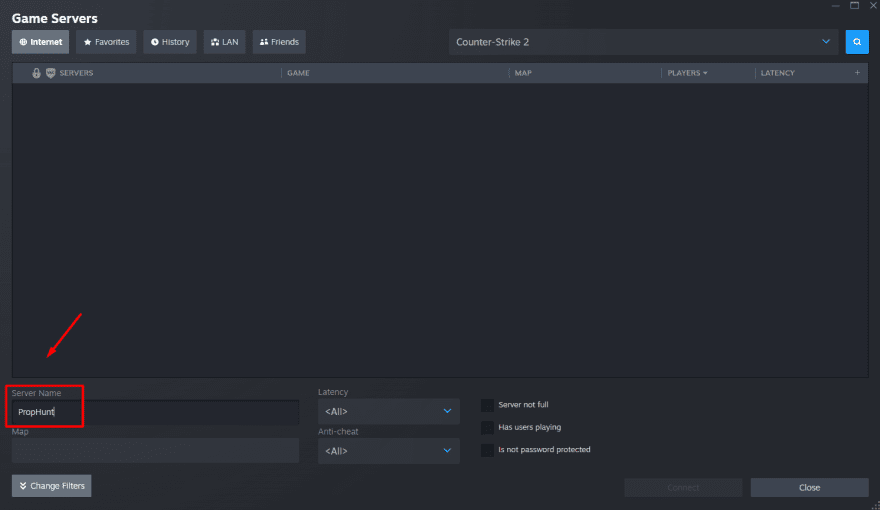Click the Players column sort arrow
Screen dimensions: 880x510
pos(705,73)
